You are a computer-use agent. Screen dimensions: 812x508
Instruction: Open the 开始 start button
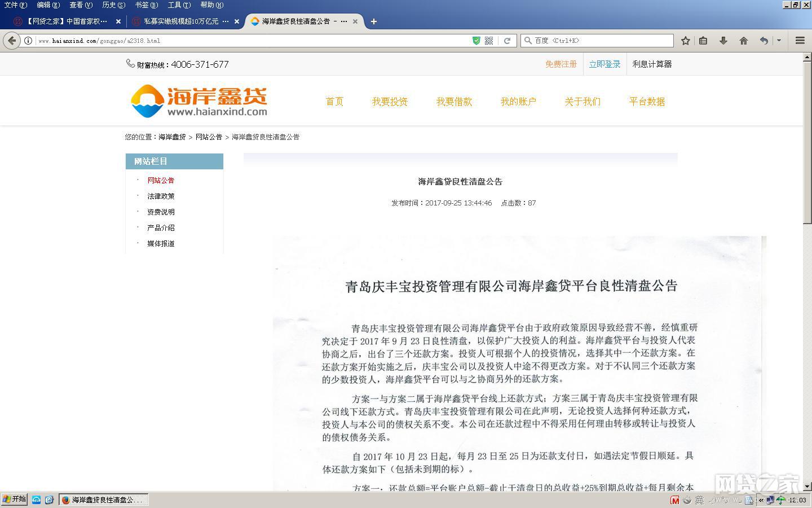(x=14, y=500)
